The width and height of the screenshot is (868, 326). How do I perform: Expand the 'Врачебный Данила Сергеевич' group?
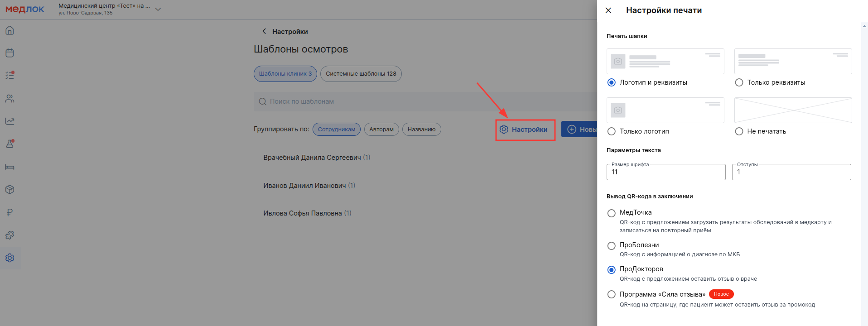point(312,158)
